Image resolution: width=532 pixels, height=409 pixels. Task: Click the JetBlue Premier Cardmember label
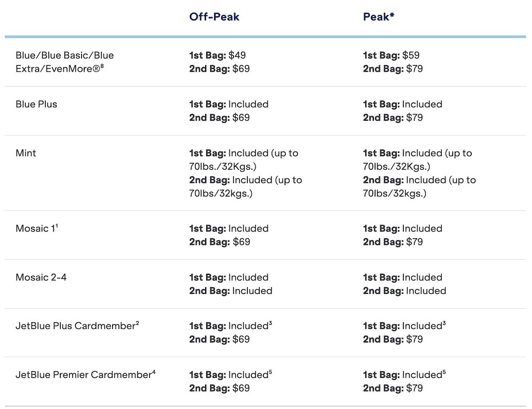click(x=83, y=375)
